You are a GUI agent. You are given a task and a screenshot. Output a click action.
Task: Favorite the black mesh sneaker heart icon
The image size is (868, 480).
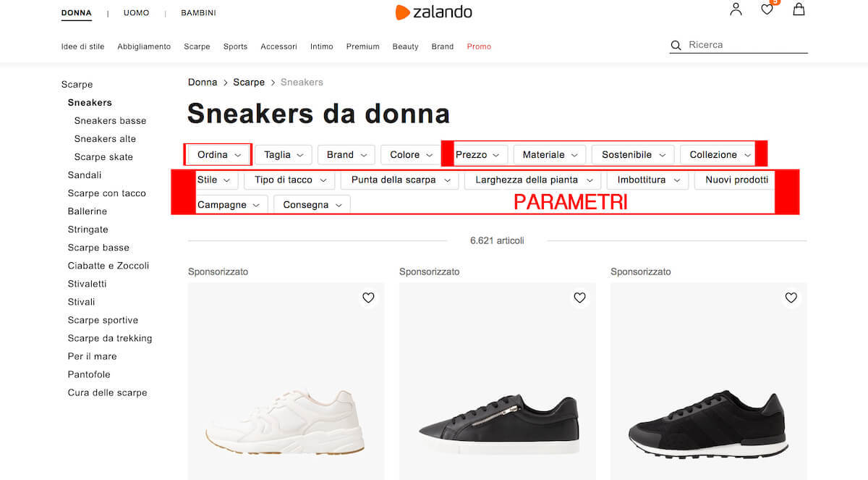(x=791, y=298)
